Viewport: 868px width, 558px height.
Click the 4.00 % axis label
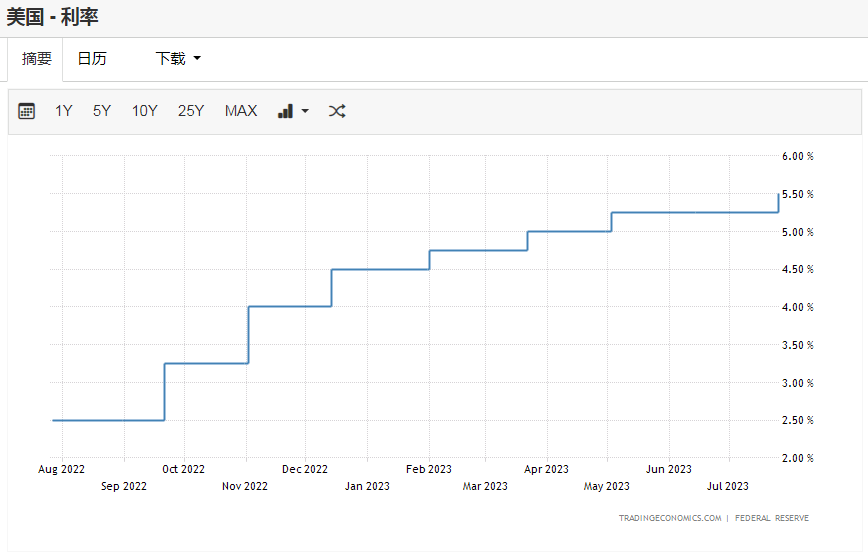tap(798, 307)
